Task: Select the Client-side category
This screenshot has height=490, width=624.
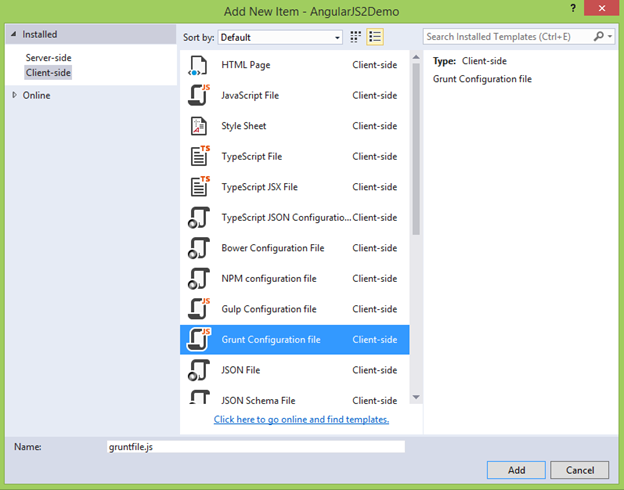Action: point(48,73)
